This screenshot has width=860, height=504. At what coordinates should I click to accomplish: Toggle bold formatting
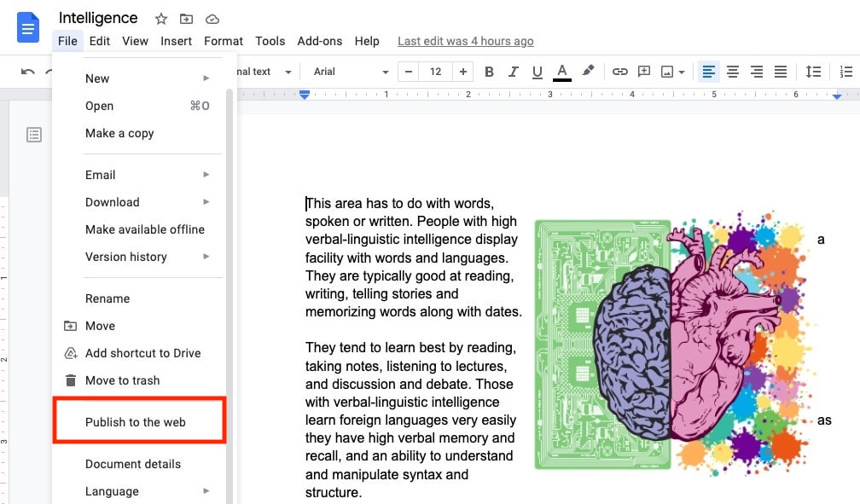click(x=489, y=72)
